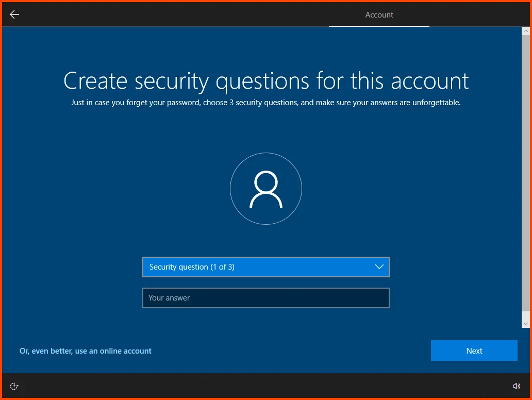Click the Create security questions heading
The height and width of the screenshot is (400, 532).
click(266, 81)
